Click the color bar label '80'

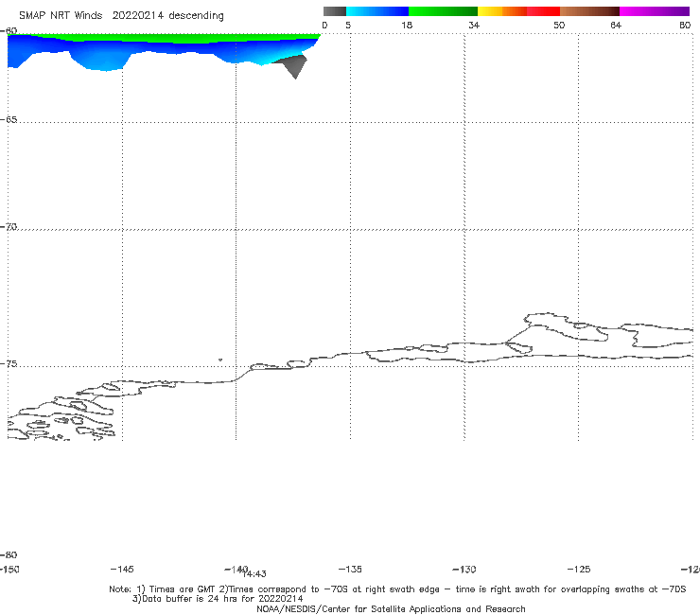click(x=685, y=25)
